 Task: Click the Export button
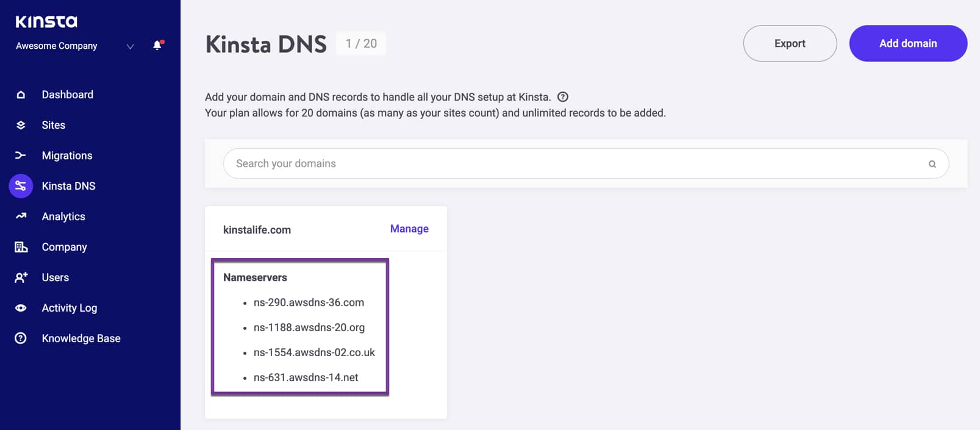790,43
